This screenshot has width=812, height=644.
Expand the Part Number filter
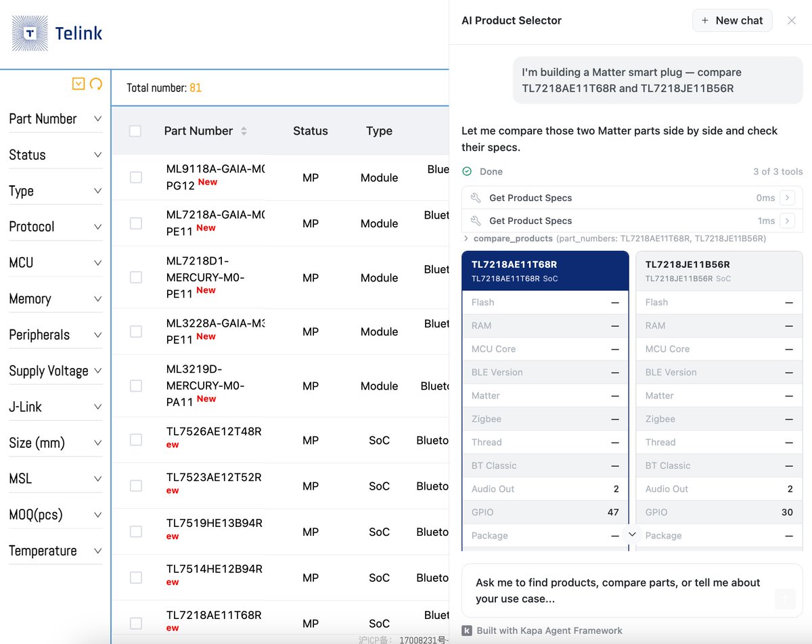pyautogui.click(x=55, y=119)
